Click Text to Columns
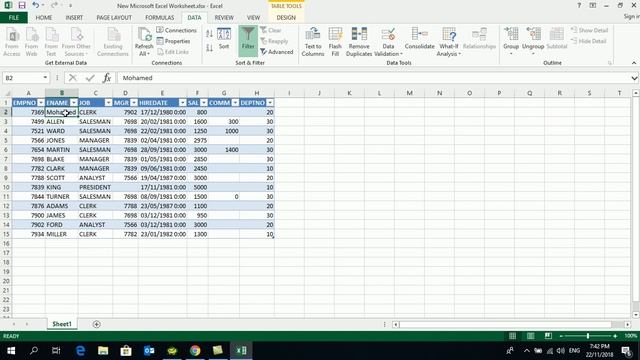The width and height of the screenshot is (640, 360). [313, 42]
